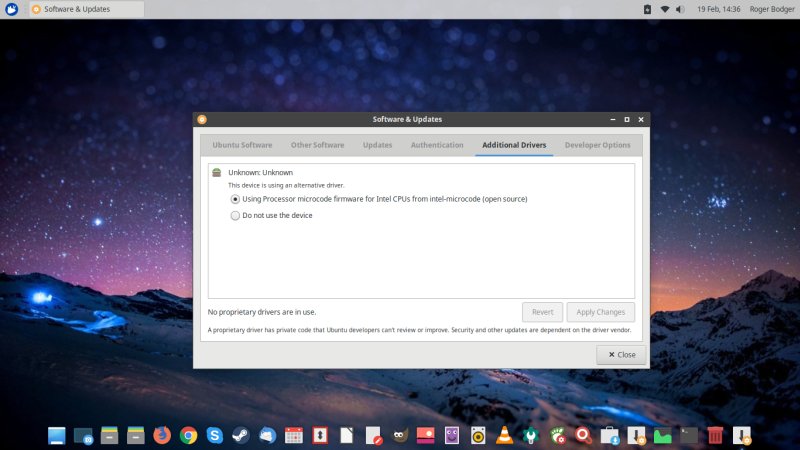800x450 pixels.
Task: Switch to the Ubuntu Software tab
Action: [x=242, y=145]
